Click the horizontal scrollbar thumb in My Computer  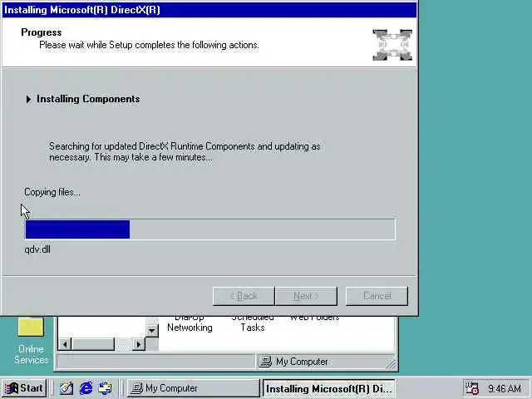[x=93, y=344]
